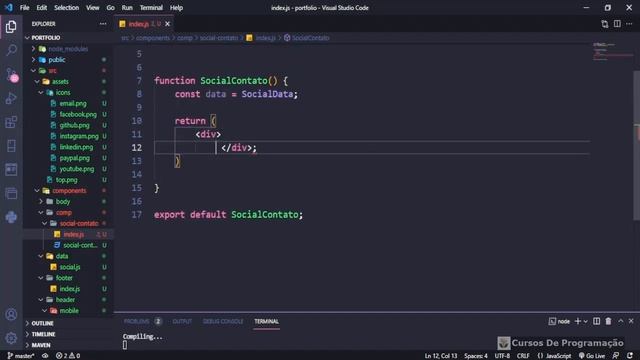Close the terminal panel
Image resolution: width=640 pixels, height=360 pixels.
point(631,321)
